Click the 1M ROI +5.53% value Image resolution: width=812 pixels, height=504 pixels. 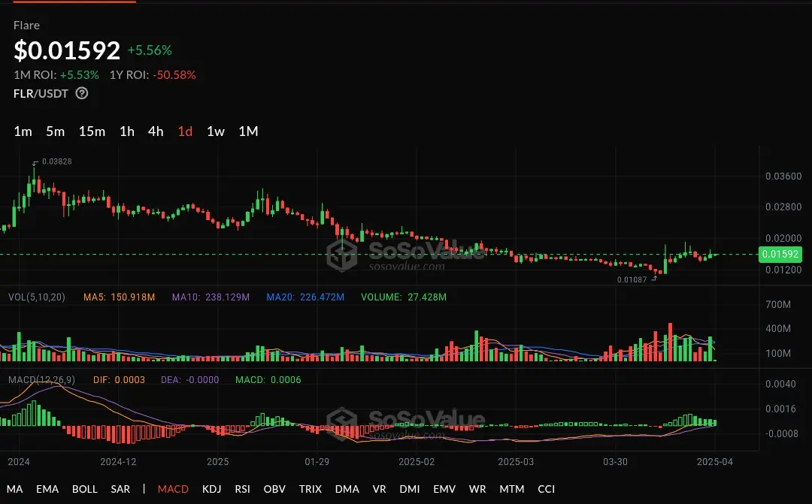79,75
